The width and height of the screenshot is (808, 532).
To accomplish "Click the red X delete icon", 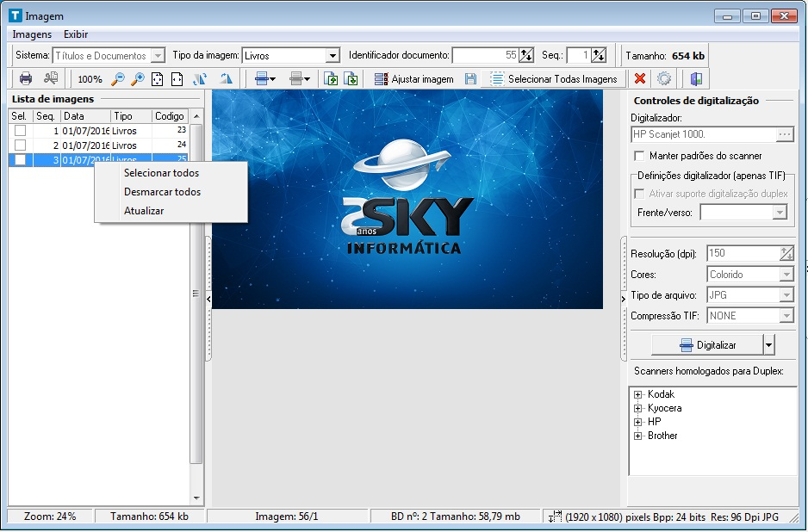I will (x=640, y=79).
